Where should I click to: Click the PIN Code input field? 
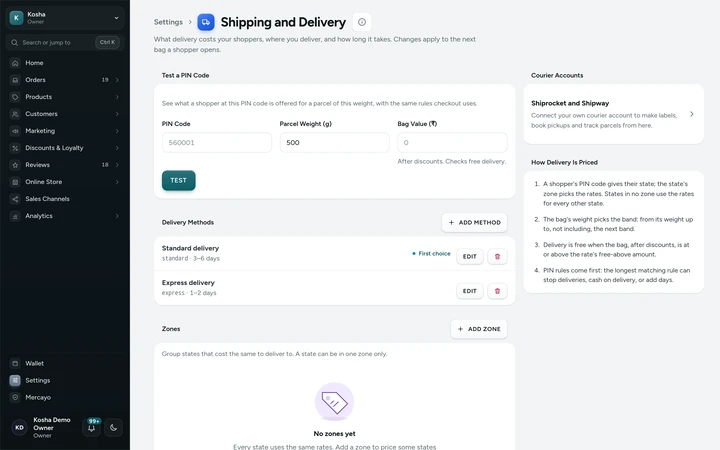click(x=217, y=142)
